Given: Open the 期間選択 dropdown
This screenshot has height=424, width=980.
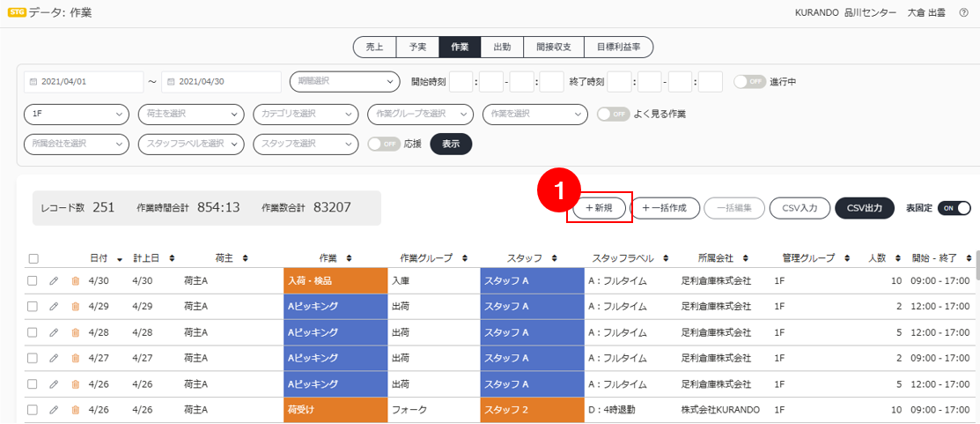Looking at the screenshot, I should [x=345, y=81].
